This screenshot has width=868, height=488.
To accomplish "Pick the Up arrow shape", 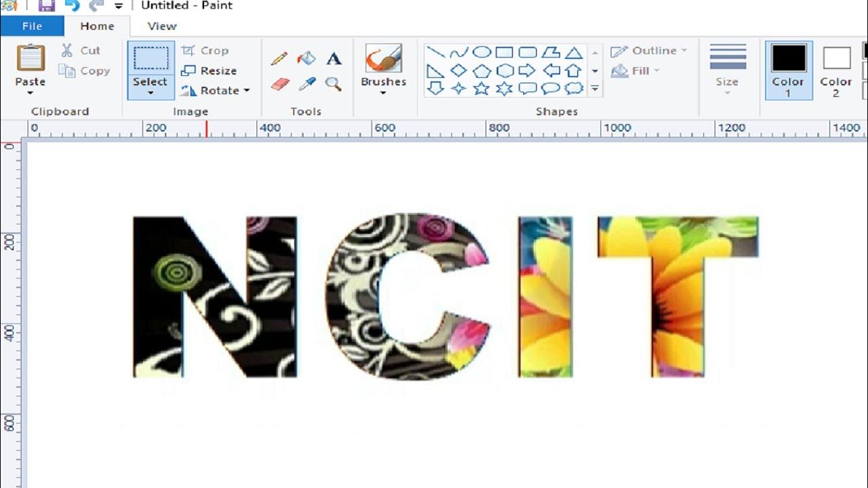I will [x=574, y=70].
